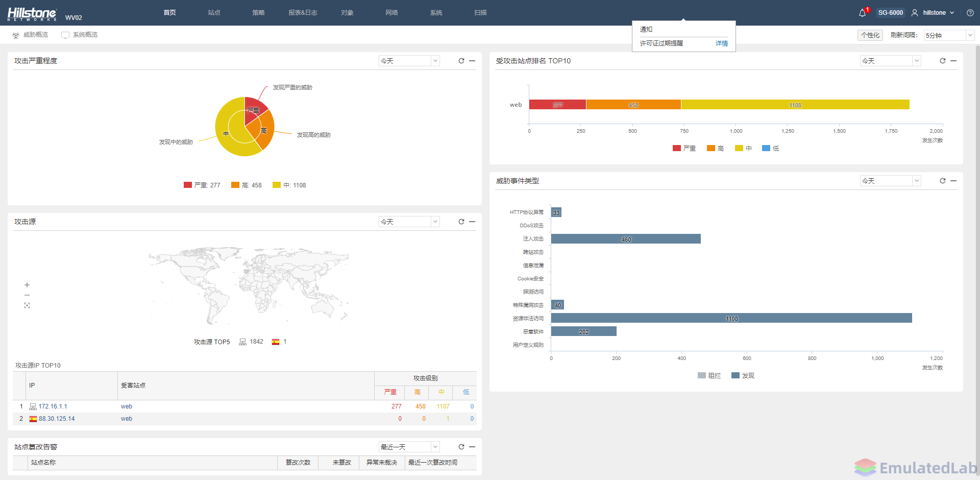This screenshot has width=980, height=480.
Task: Toggle 中 legend in site ranking chart
Action: click(x=743, y=148)
